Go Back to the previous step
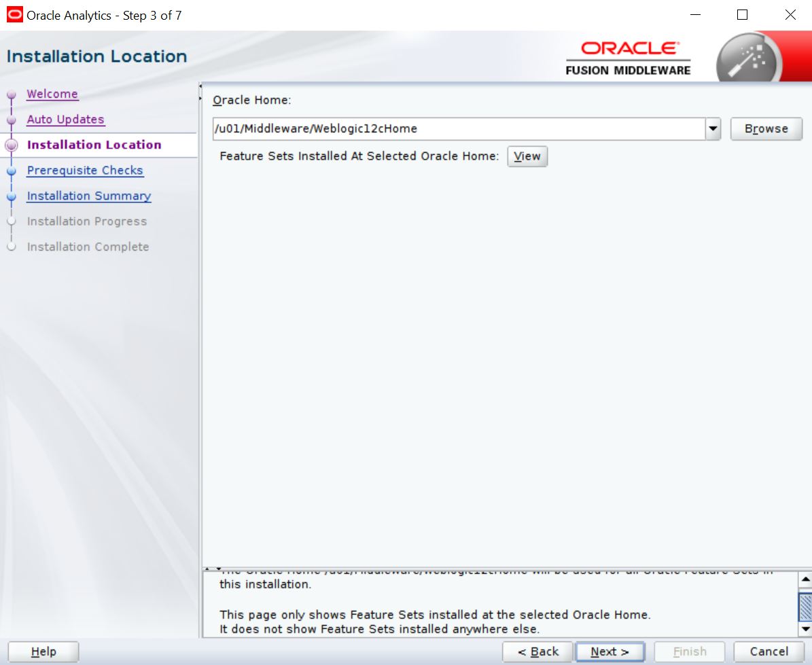812x665 pixels. 537,651
